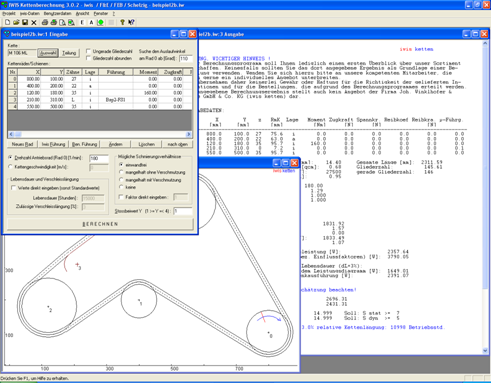Click the Auswahl chain selection button
The width and height of the screenshot is (491, 383).
coord(48,53)
